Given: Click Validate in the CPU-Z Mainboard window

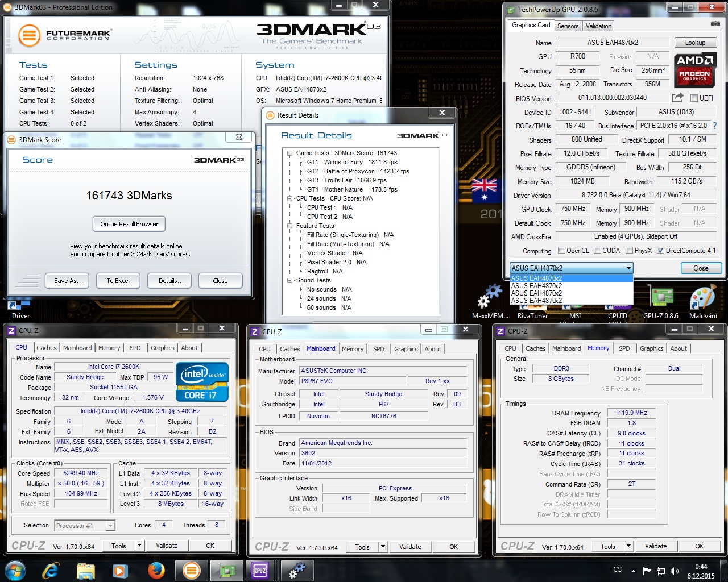Looking at the screenshot, I should [410, 547].
